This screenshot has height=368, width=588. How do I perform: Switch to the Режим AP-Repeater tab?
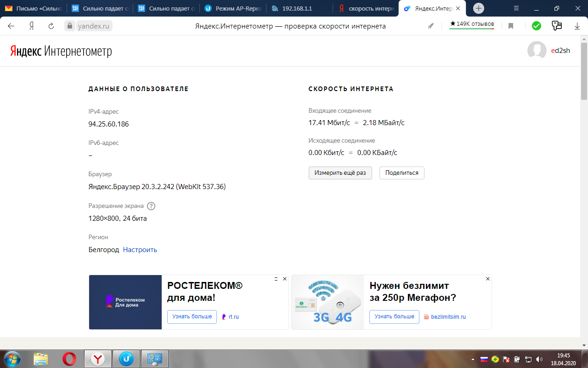pos(233,8)
